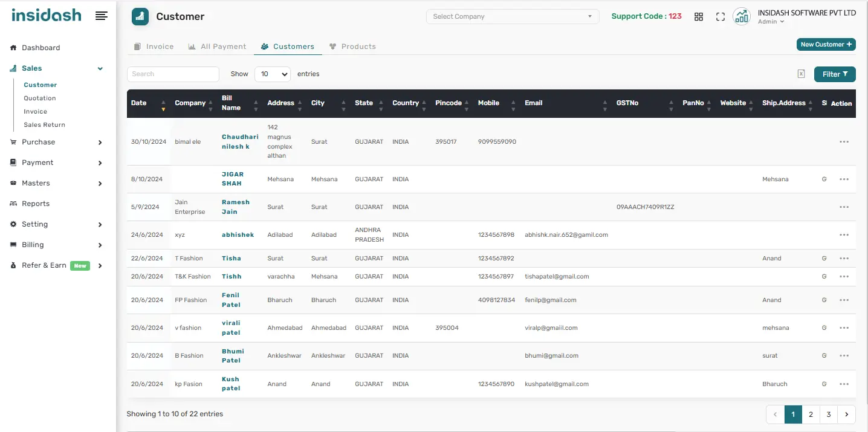
Task: Open action menu for Tisha row
Action: point(844,259)
